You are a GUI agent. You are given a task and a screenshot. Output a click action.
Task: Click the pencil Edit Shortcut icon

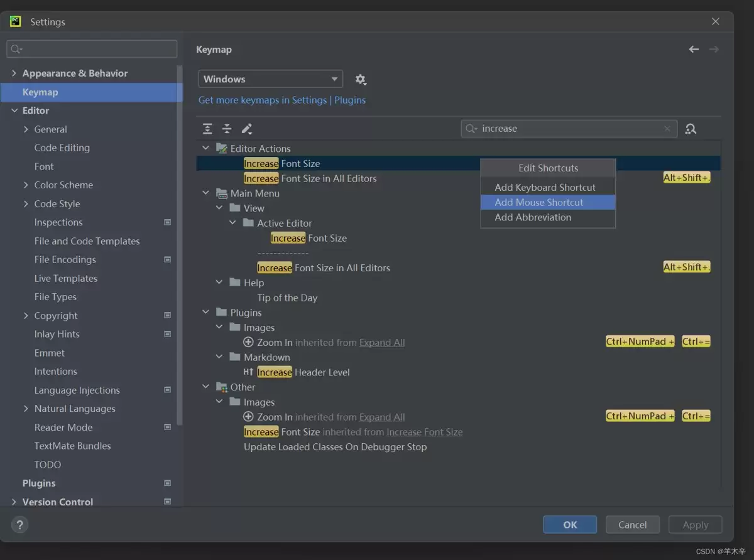point(247,129)
